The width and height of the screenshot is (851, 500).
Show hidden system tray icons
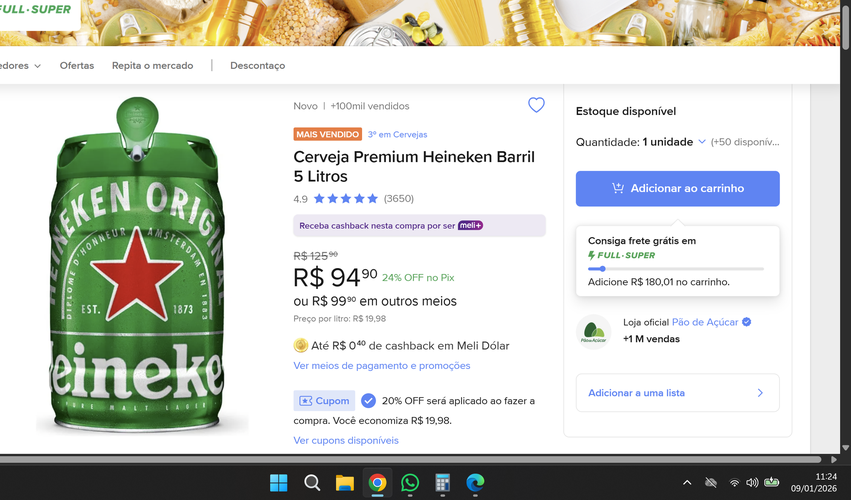click(687, 482)
